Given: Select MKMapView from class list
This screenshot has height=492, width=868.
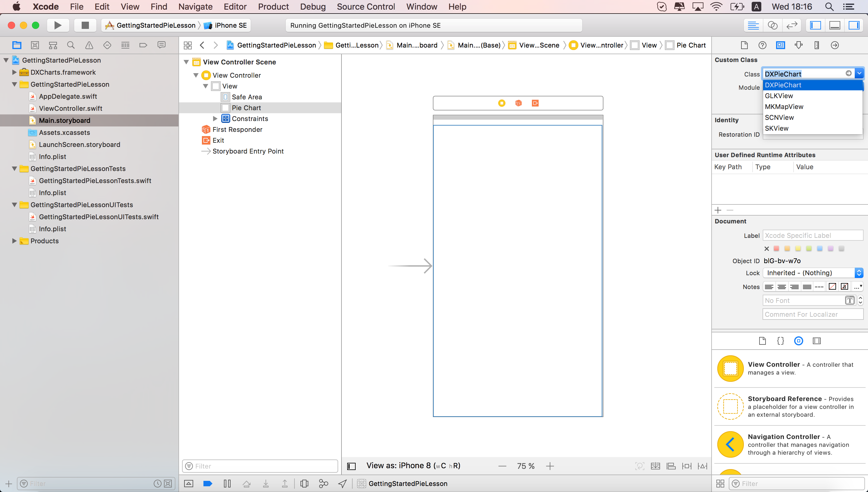Looking at the screenshot, I should pyautogui.click(x=784, y=107).
